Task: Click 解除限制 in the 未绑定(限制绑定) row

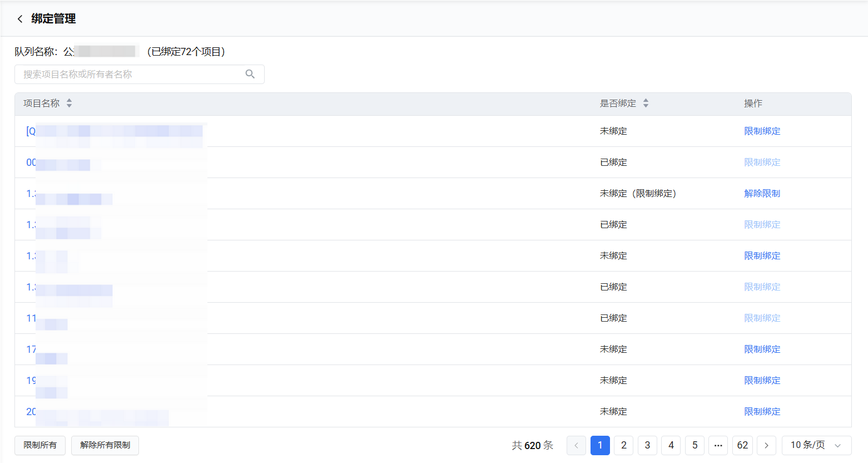Action: (x=762, y=194)
